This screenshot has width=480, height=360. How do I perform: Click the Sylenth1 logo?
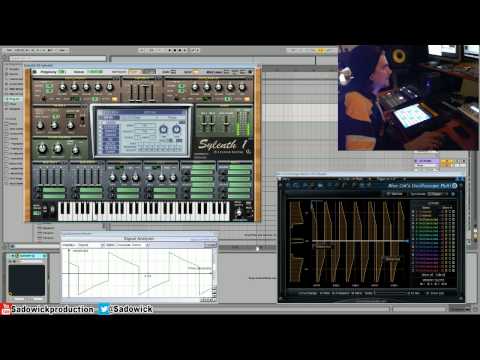tap(222, 145)
